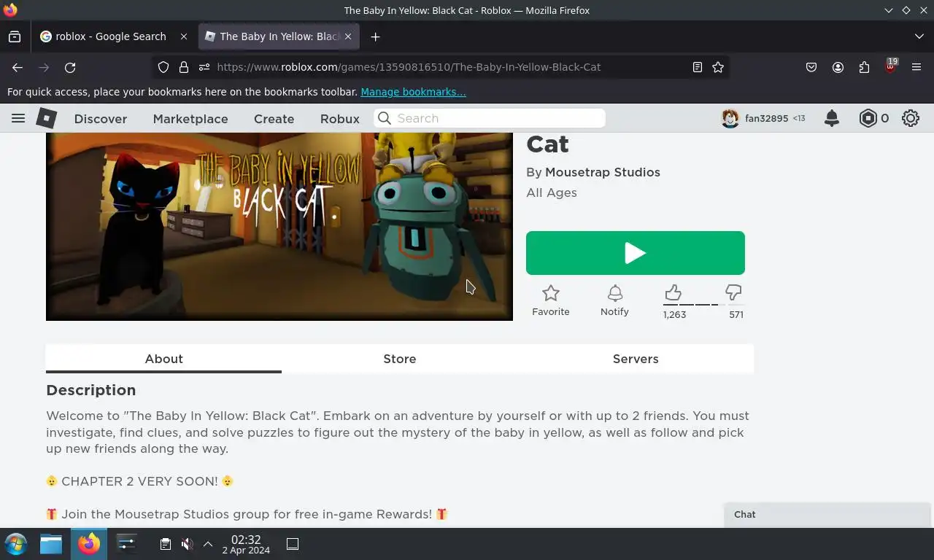The height and width of the screenshot is (560, 934).
Task: Dislike the game with thumbs down
Action: (x=734, y=293)
